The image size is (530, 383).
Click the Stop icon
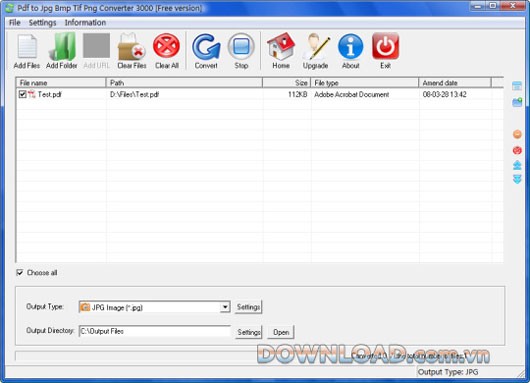(241, 47)
